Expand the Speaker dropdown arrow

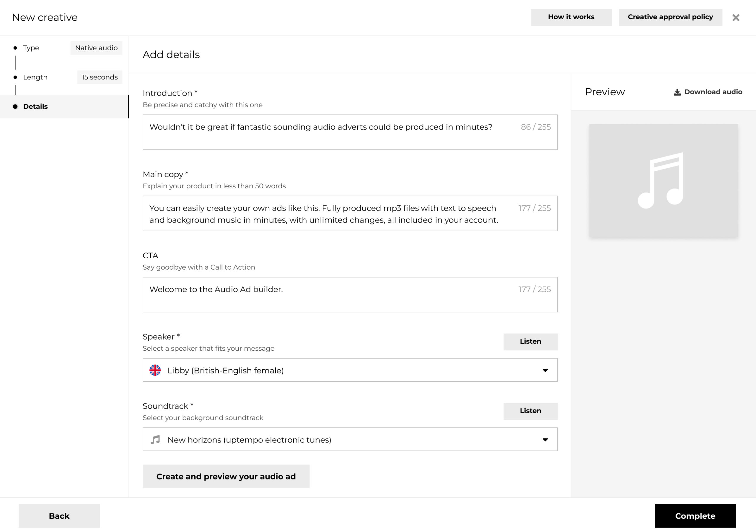tap(545, 371)
